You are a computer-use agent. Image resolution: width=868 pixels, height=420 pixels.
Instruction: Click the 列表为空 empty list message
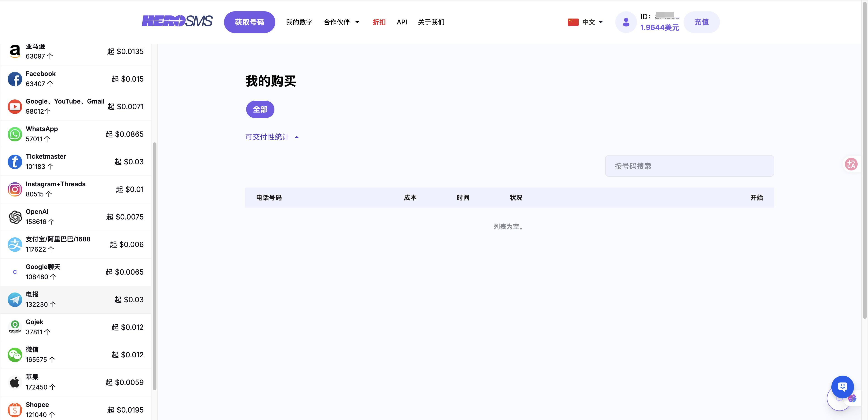[x=509, y=227]
